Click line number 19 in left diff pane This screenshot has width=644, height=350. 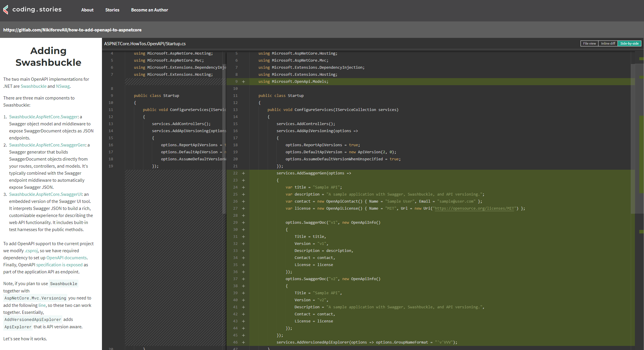pyautogui.click(x=111, y=166)
